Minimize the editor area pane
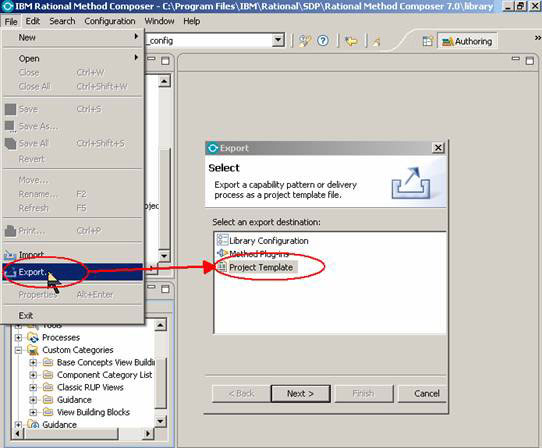542x448 pixels. 515,59
